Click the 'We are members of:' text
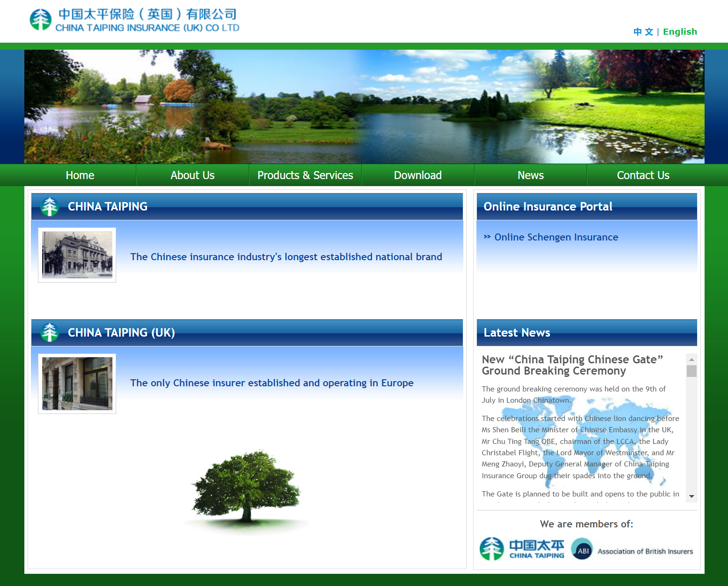 point(587,524)
